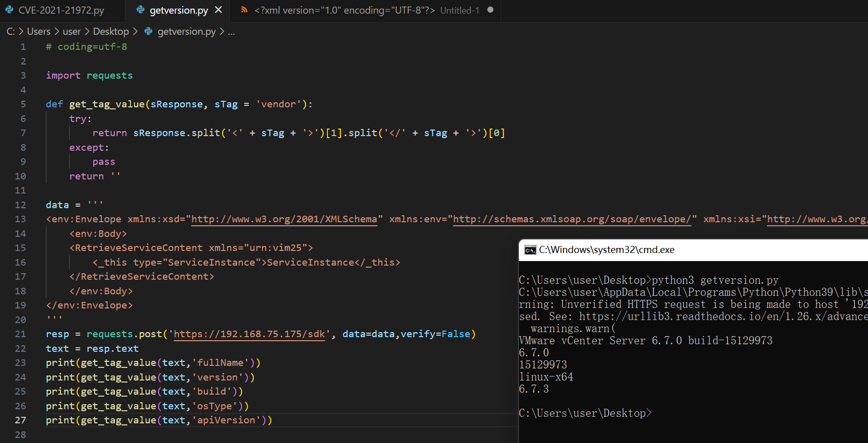Click the cmd.exe window title bar
This screenshot has width=868, height=443.
coord(705,250)
